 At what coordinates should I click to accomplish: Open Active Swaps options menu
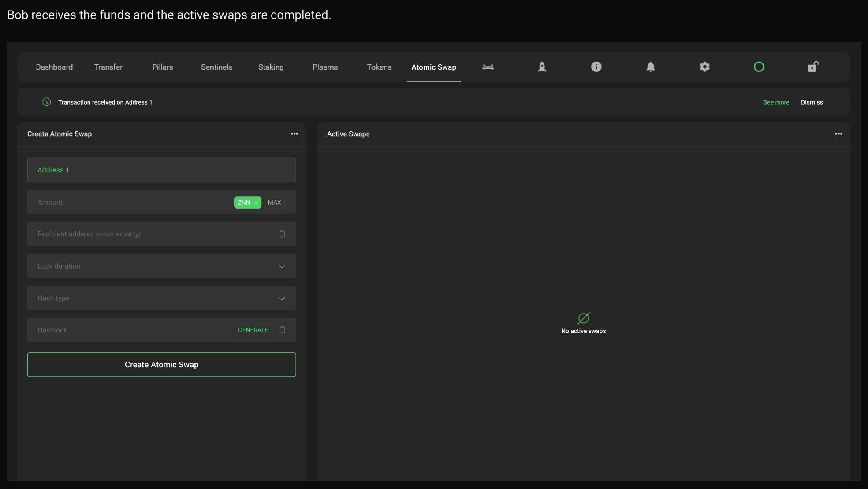[x=838, y=134]
